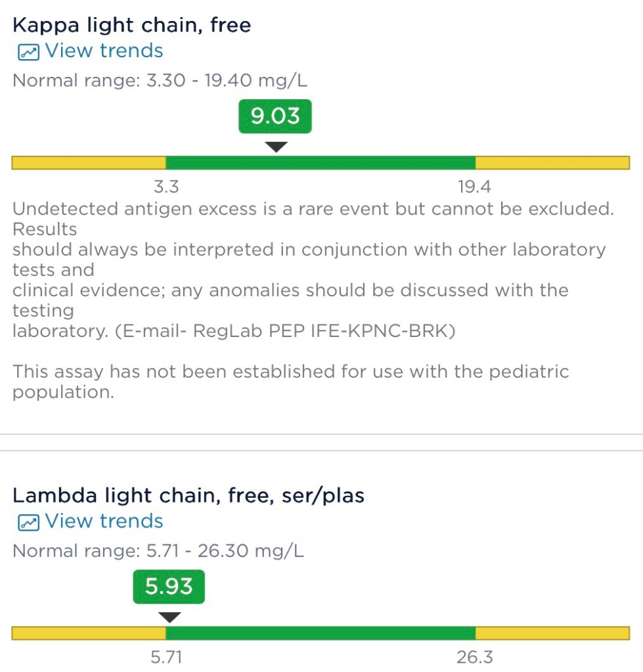Viewport: 643px width, 672px height.
Task: Click the black pointer triangle below 5.93
Action: (x=169, y=617)
